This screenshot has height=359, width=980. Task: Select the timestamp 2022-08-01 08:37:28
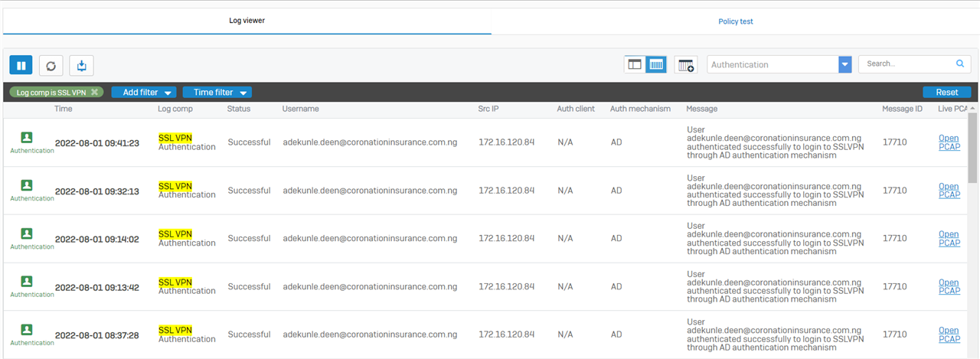(97, 335)
